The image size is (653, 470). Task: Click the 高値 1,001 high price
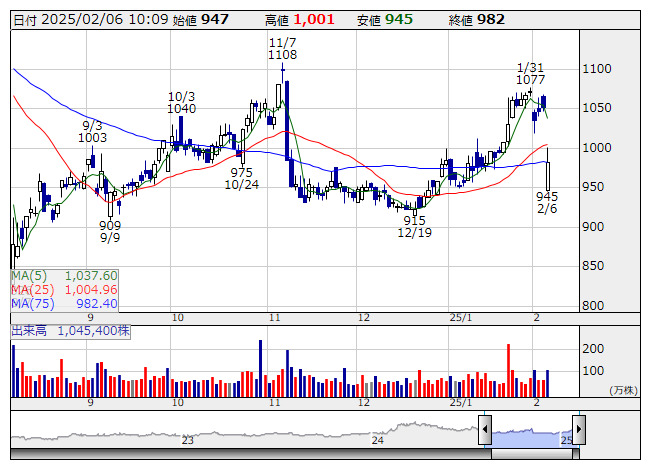point(300,20)
